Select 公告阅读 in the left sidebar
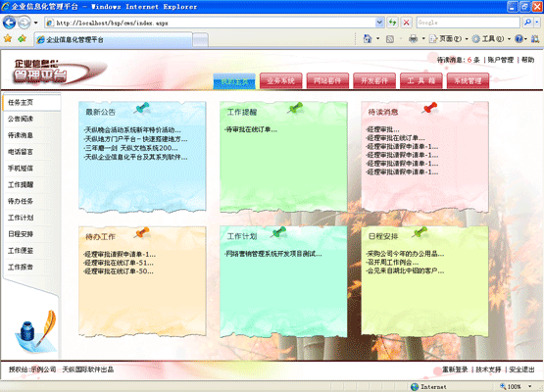The image size is (544, 392). [x=21, y=119]
